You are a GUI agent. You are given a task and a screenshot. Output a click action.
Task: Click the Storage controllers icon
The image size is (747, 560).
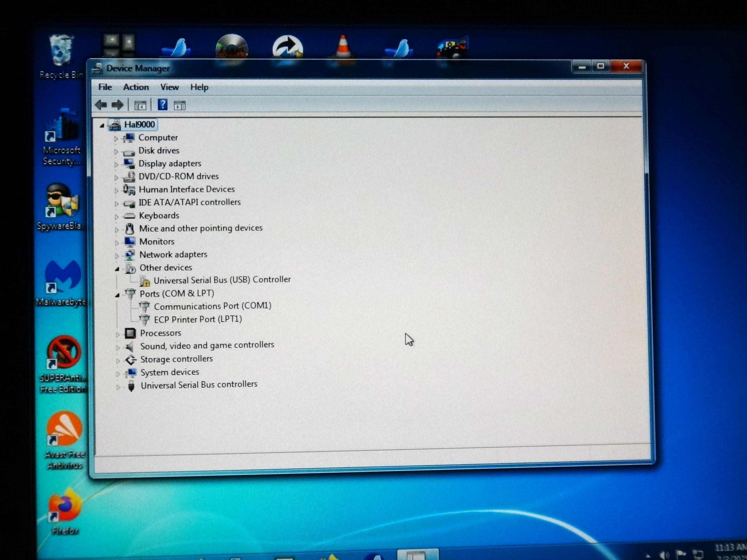click(x=130, y=360)
